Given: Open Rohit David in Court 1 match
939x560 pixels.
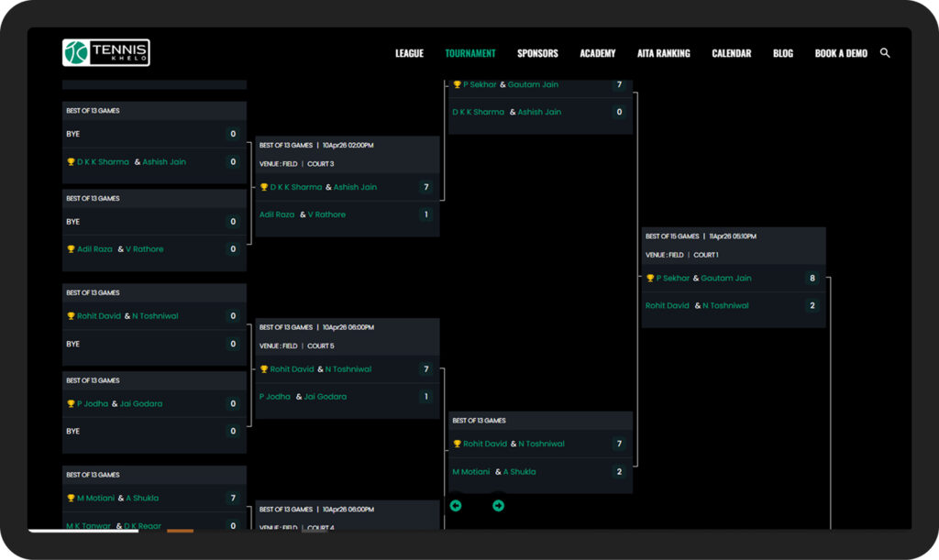Looking at the screenshot, I should [668, 305].
